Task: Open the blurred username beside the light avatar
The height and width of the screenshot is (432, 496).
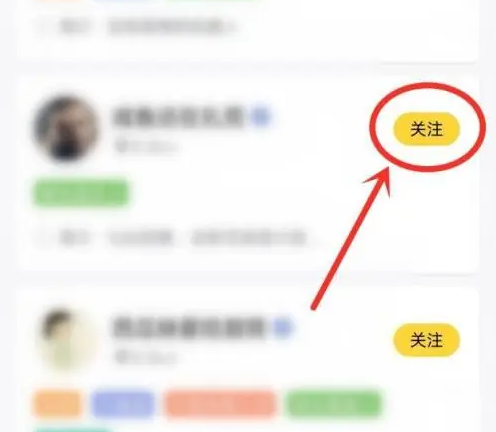Action: [189, 328]
